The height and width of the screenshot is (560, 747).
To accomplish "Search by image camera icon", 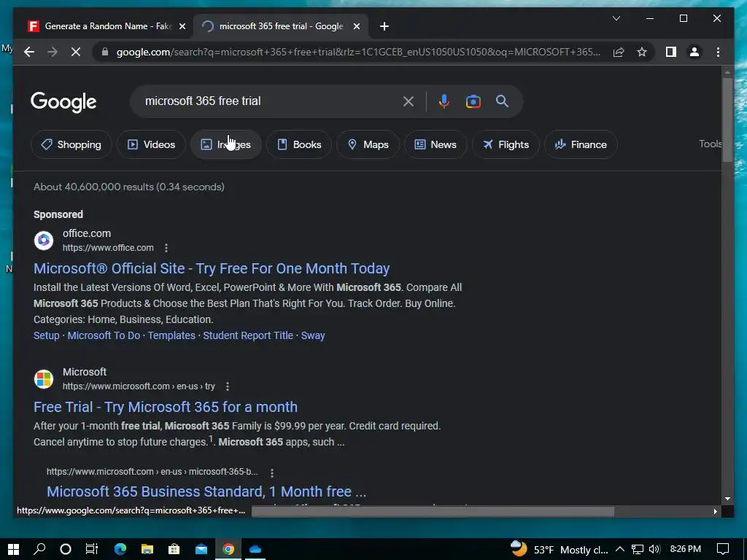I will point(473,101).
